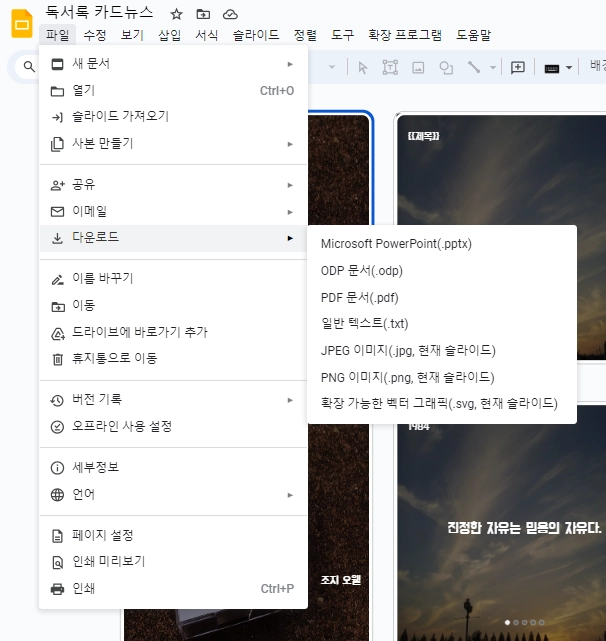Open the zoom dropdown arrow in toolbar
The image size is (606, 641).
pyautogui.click(x=332, y=67)
